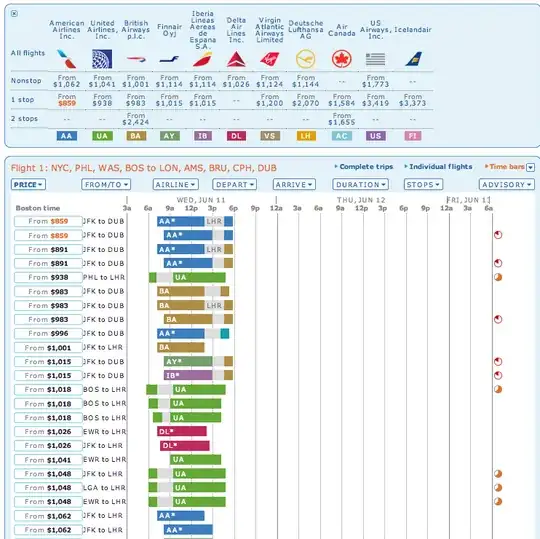Click United nonstop $1,041 fare
This screenshot has width=540, height=539.
(x=102, y=81)
